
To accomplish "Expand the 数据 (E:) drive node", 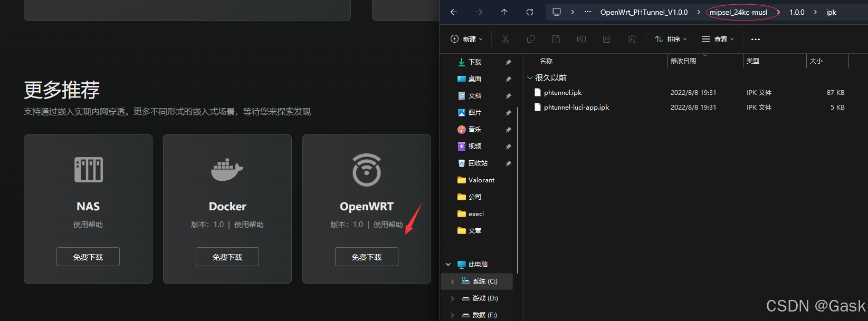I will 452,315.
